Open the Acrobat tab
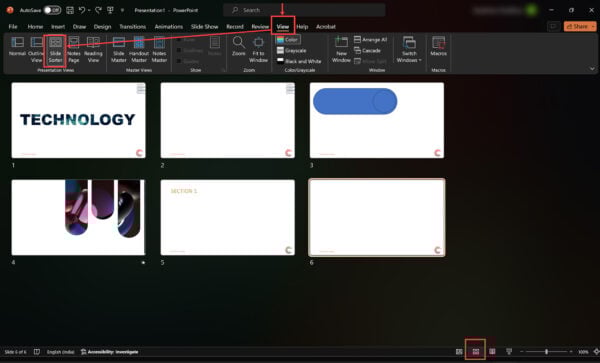This screenshot has height=363, width=600. click(x=326, y=27)
